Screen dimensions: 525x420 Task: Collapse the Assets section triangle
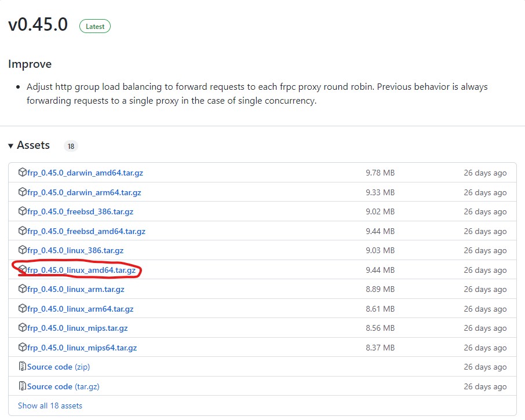tap(11, 146)
